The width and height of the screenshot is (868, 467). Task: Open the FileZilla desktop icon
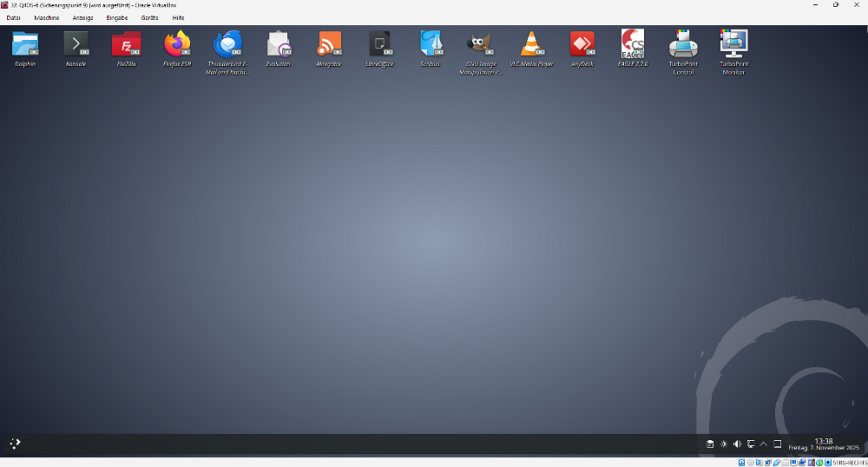tap(127, 44)
